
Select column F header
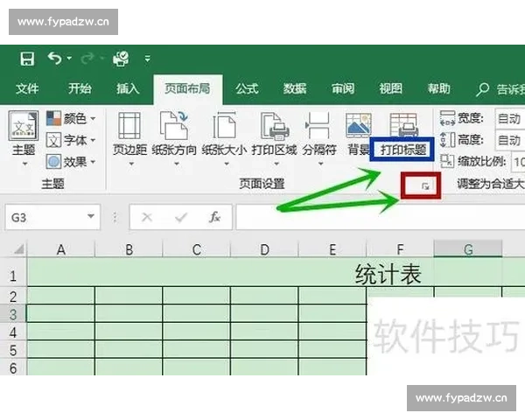[400, 249]
